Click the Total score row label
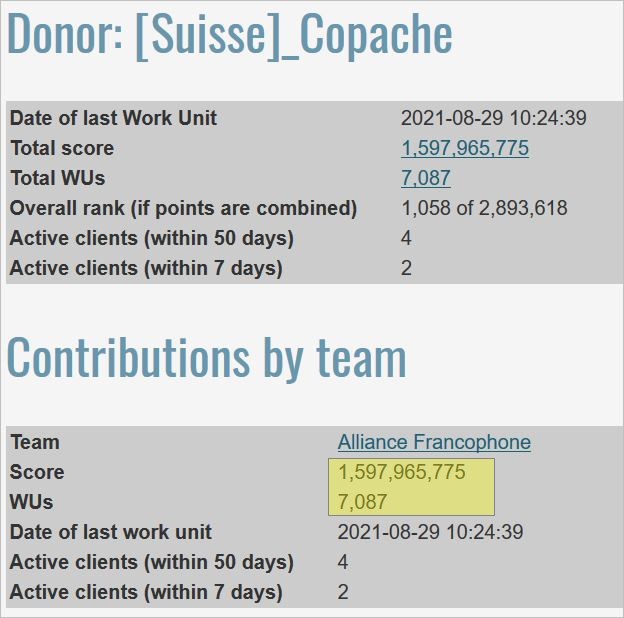The image size is (624, 618). [62, 148]
